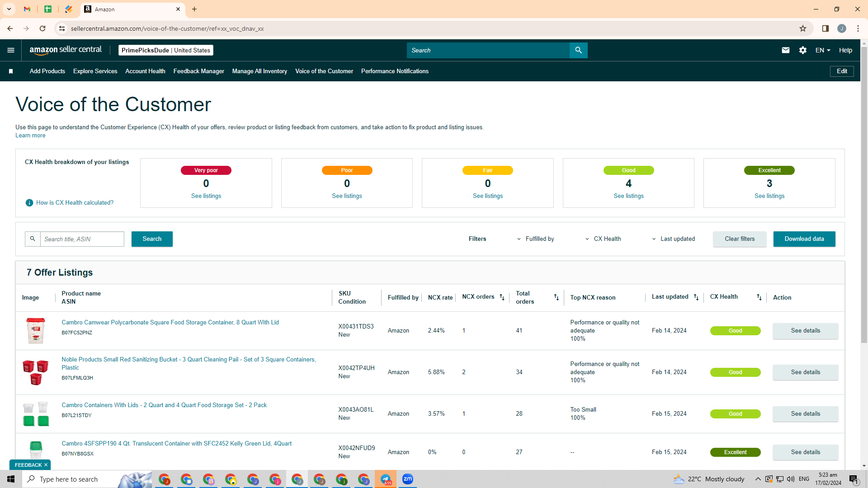Click in the Search title, ASIN field

coord(82,239)
